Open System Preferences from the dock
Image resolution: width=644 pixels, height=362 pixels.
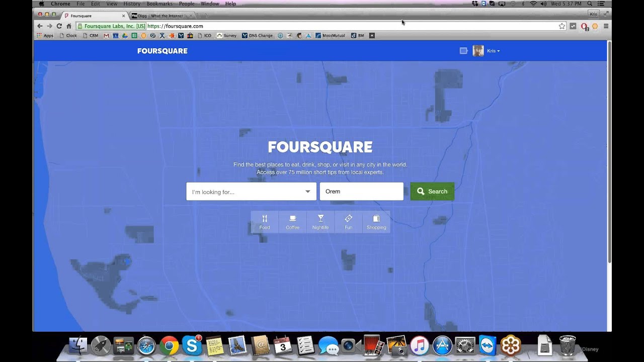pyautogui.click(x=465, y=346)
